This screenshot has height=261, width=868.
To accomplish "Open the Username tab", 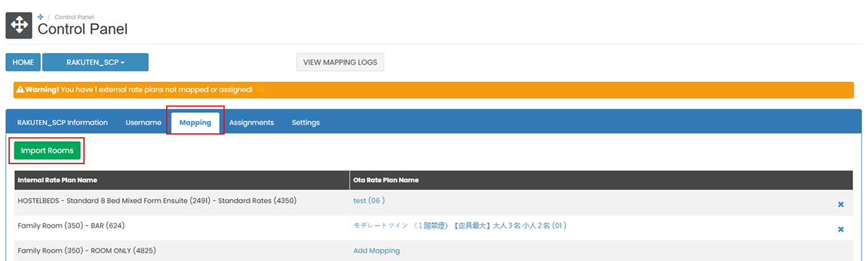I will pos(144,123).
